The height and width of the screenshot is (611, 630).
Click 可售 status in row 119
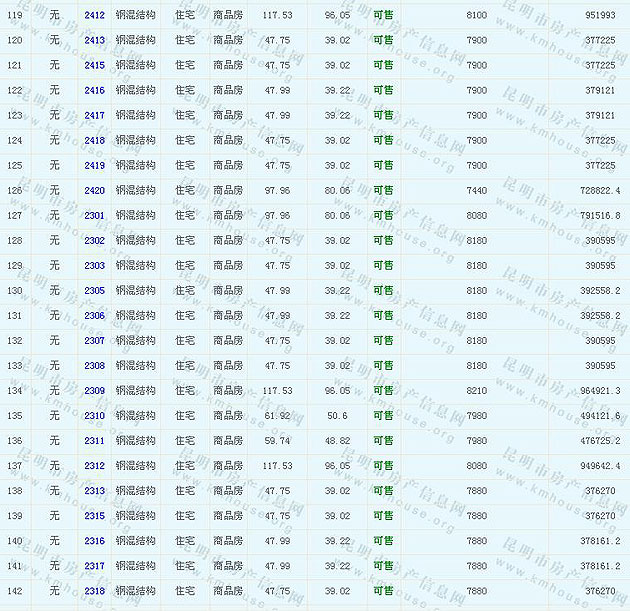(383, 16)
